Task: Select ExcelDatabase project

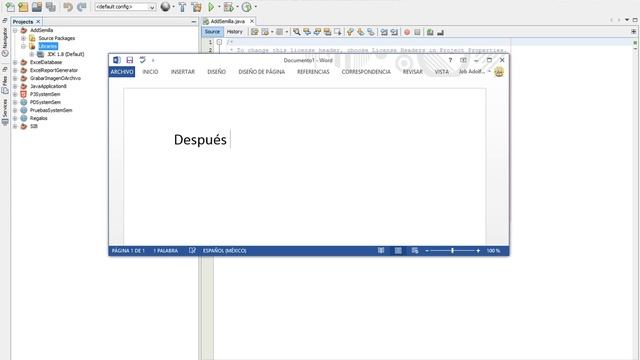Action: (x=46, y=62)
